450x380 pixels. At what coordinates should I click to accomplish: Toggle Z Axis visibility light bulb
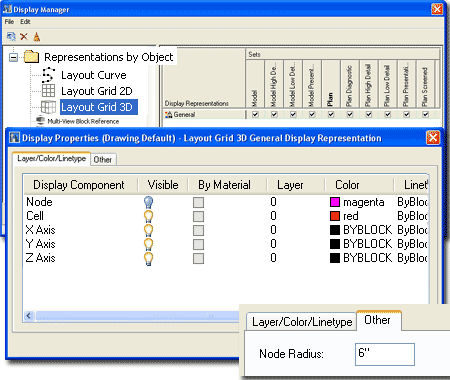(148, 258)
